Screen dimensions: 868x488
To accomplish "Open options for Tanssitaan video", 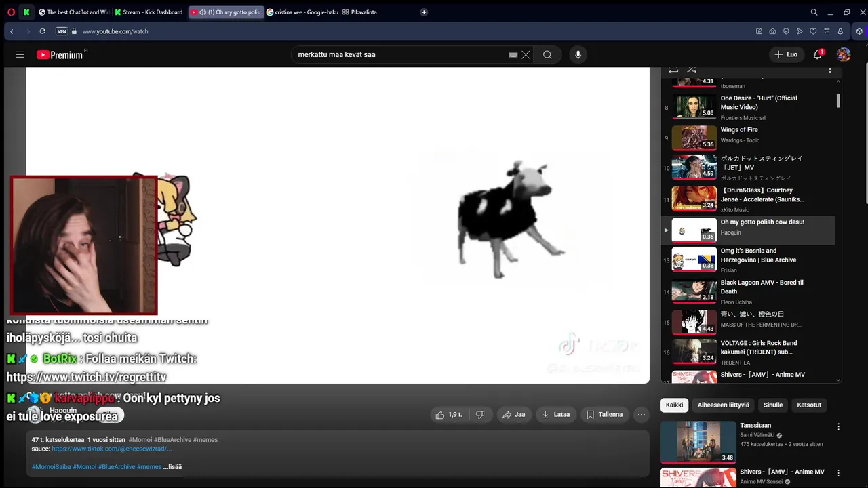I will (839, 427).
